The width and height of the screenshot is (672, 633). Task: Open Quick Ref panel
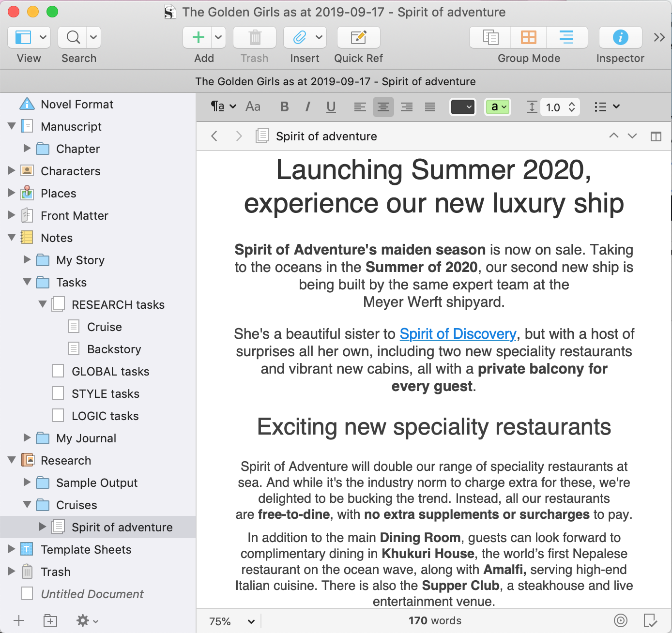click(358, 37)
